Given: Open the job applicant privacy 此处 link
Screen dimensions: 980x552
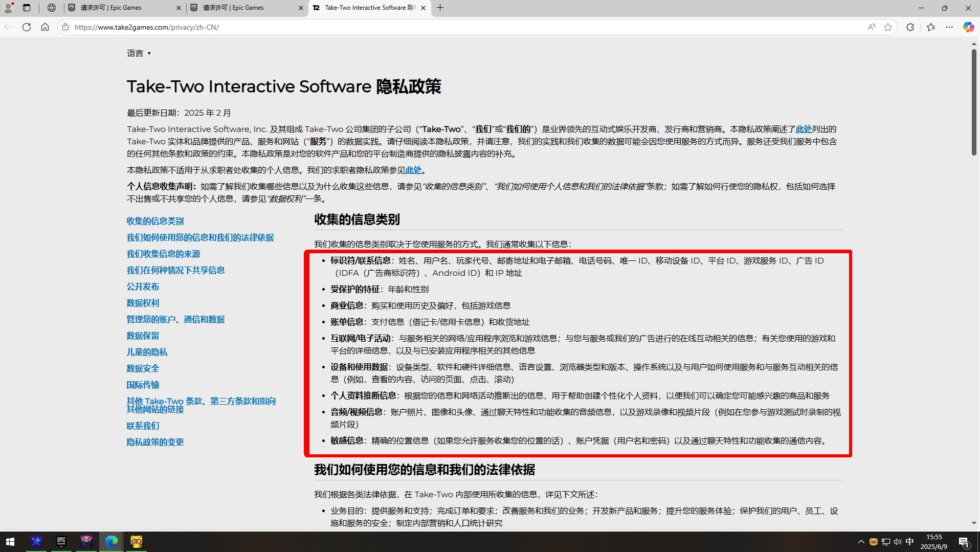Looking at the screenshot, I should 413,170.
